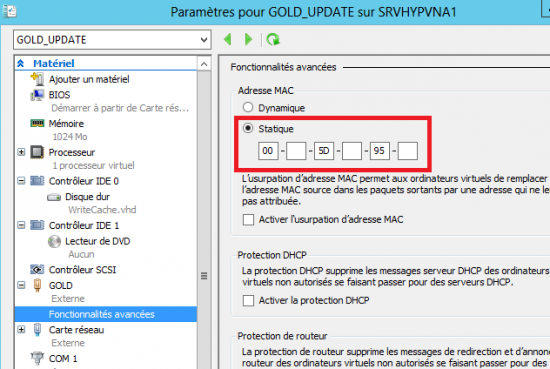This screenshot has width=550, height=369.
Task: Collapse the Contrôleur IDE 0 node
Action: [21, 181]
